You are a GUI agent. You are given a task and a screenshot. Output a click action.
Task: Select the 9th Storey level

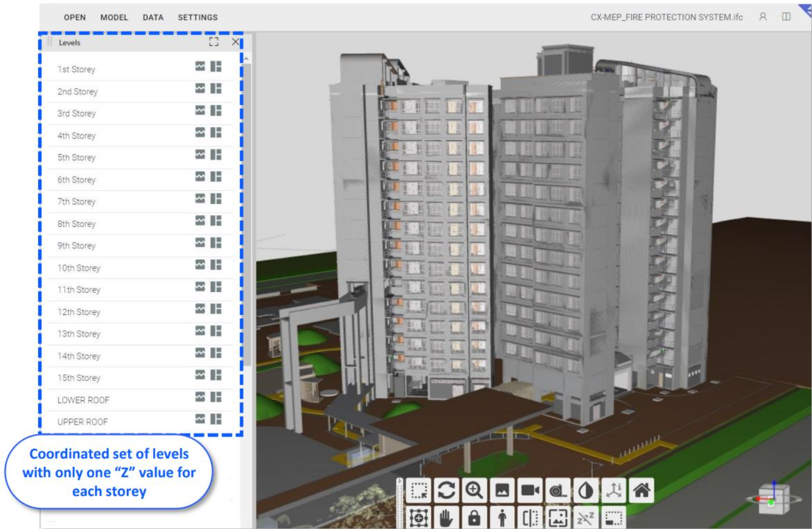(77, 246)
